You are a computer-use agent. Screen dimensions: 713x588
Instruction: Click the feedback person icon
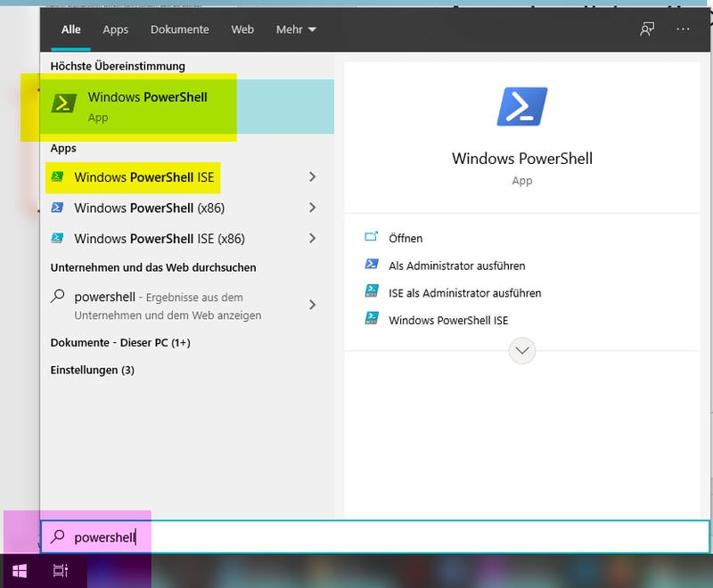647,29
